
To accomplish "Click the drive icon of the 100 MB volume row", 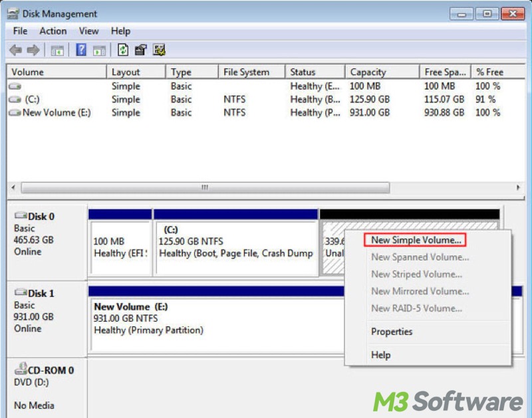I will pos(15,86).
